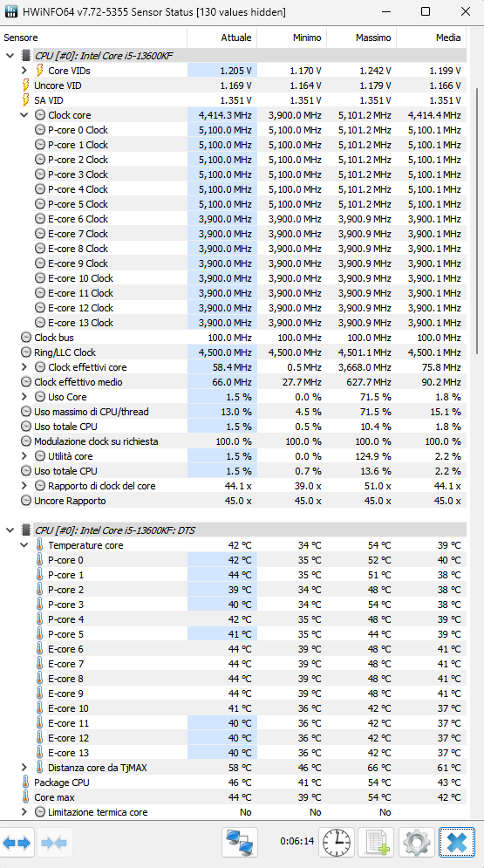This screenshot has width=484, height=868.
Task: Collapse the Clock core group
Action: tap(24, 115)
